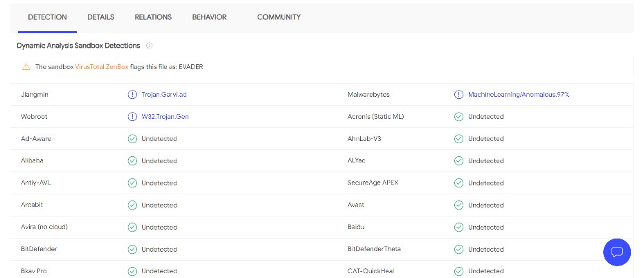Click Undetected text in Avast row

486,205
